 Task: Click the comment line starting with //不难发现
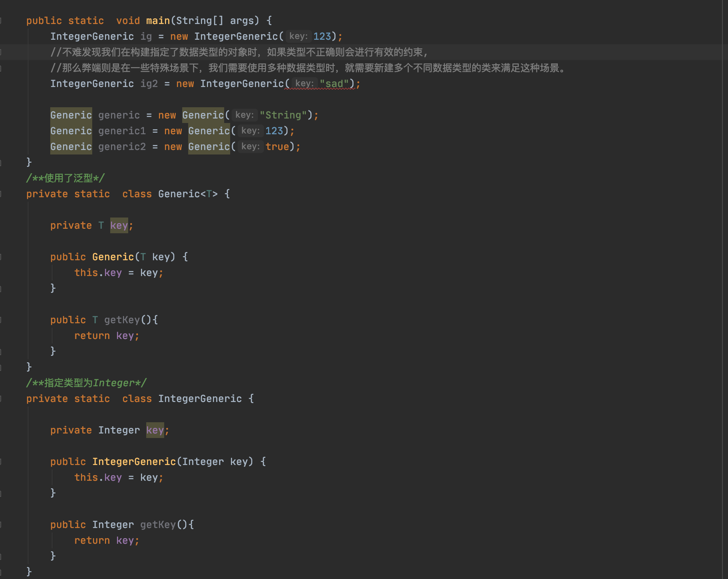click(239, 52)
